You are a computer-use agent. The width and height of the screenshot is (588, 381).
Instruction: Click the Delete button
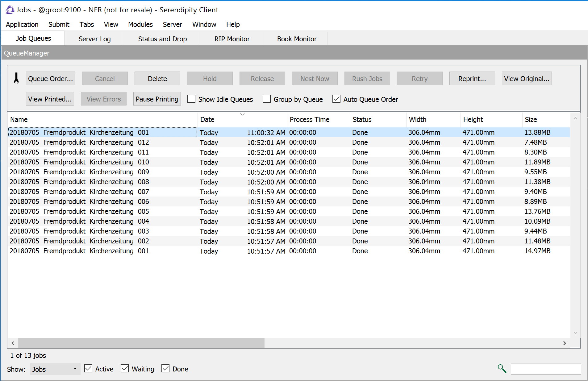[x=157, y=79]
